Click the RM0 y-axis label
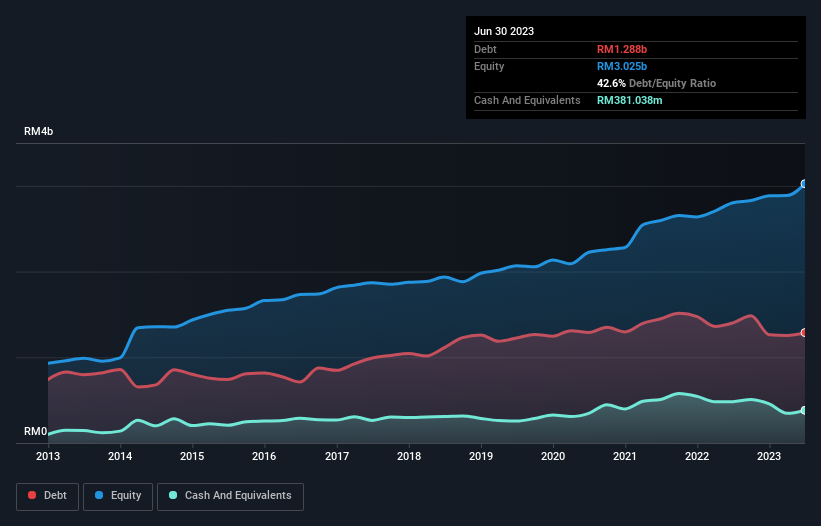The height and width of the screenshot is (526, 821). (36, 432)
